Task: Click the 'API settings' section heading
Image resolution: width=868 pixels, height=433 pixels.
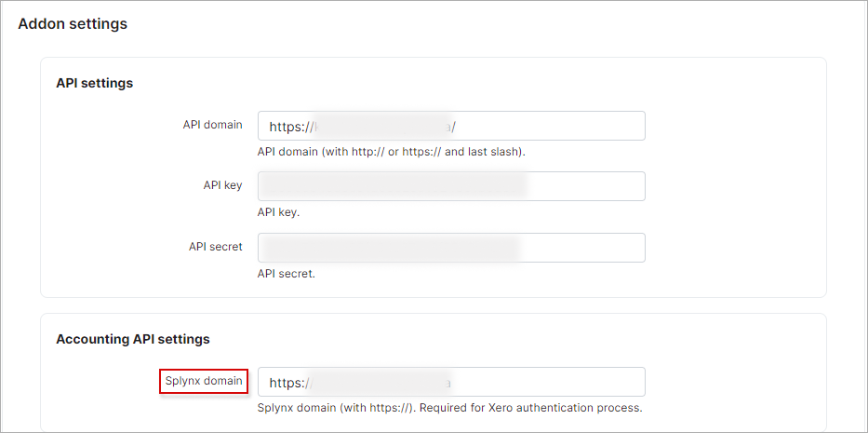Action: [x=94, y=83]
